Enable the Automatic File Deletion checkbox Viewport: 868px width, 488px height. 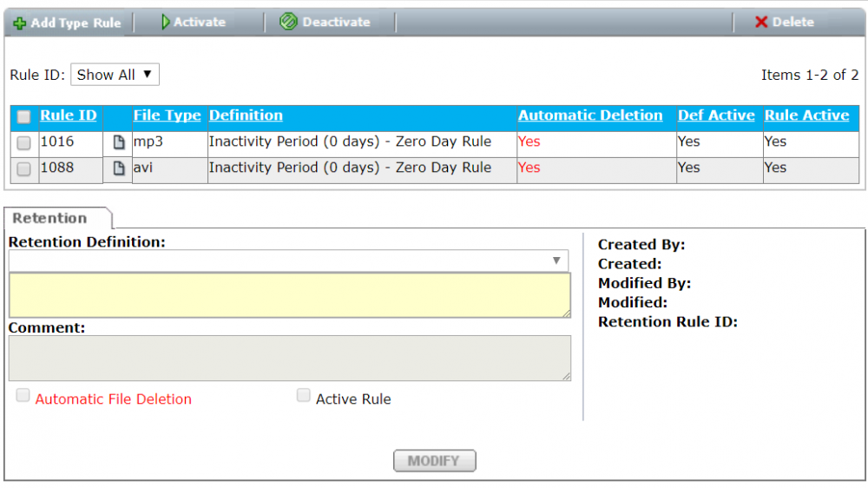coord(23,396)
